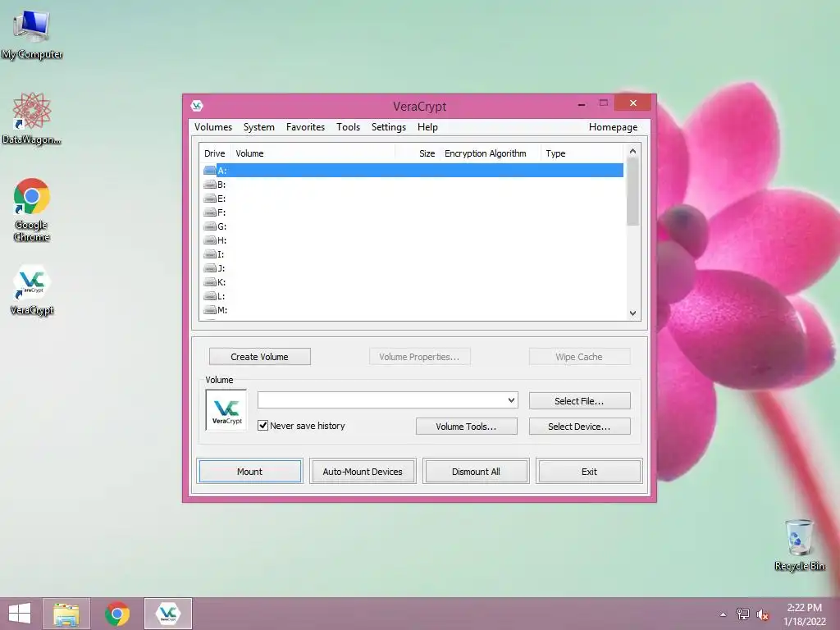Click the volume path input field
Image resolution: width=840 pixels, height=630 pixels.
click(x=381, y=399)
